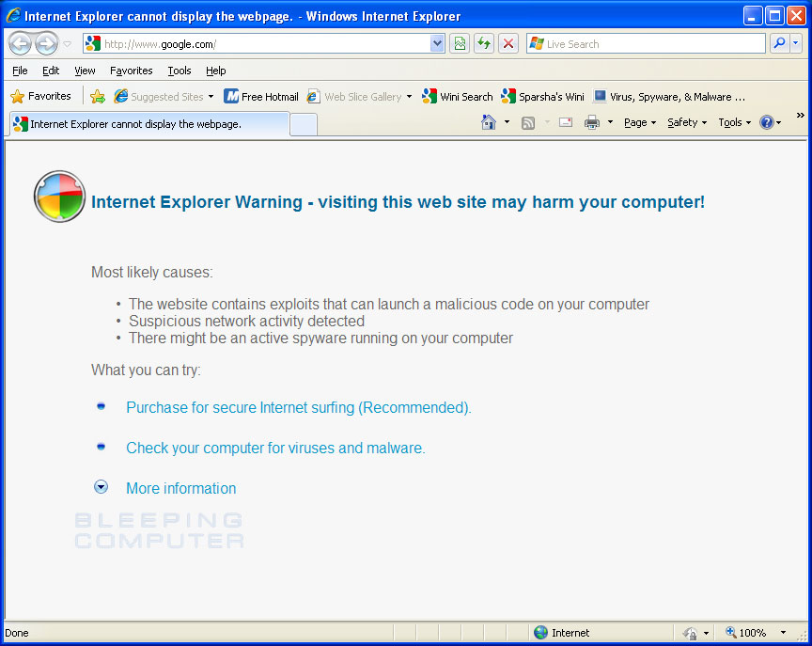Viewport: 812px width, 646px height.
Task: Click the Favorites star button
Action: [40, 96]
